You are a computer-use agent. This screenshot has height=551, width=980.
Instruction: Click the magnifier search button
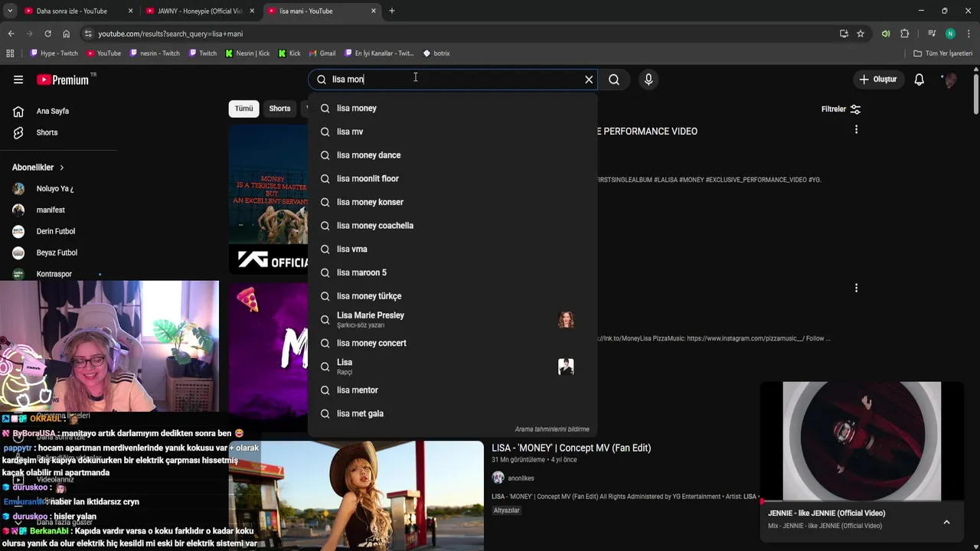[614, 80]
